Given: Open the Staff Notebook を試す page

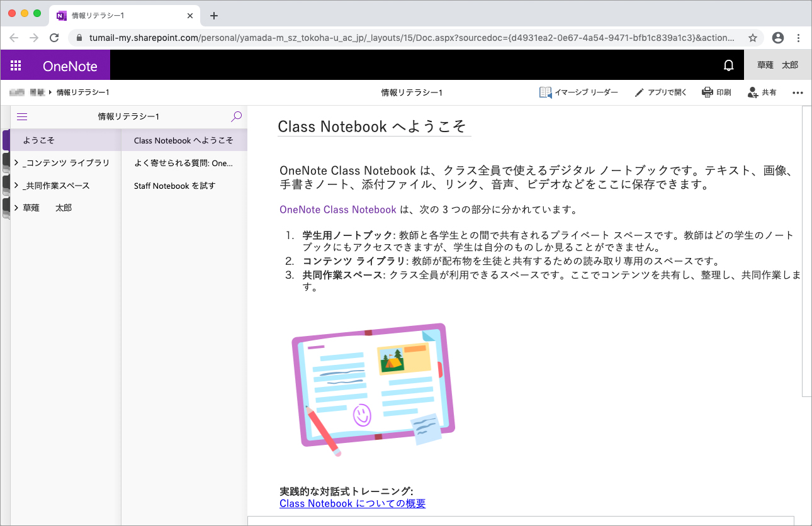Looking at the screenshot, I should tap(174, 186).
